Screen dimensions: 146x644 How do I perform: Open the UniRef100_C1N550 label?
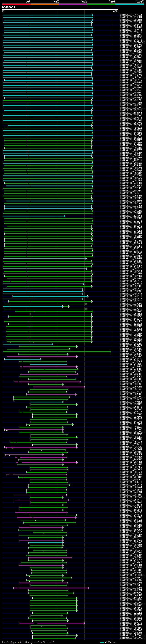coord(131,35)
